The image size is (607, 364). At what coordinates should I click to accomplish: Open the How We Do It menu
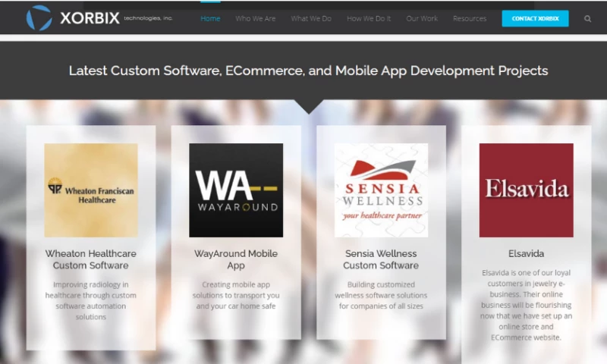point(369,19)
